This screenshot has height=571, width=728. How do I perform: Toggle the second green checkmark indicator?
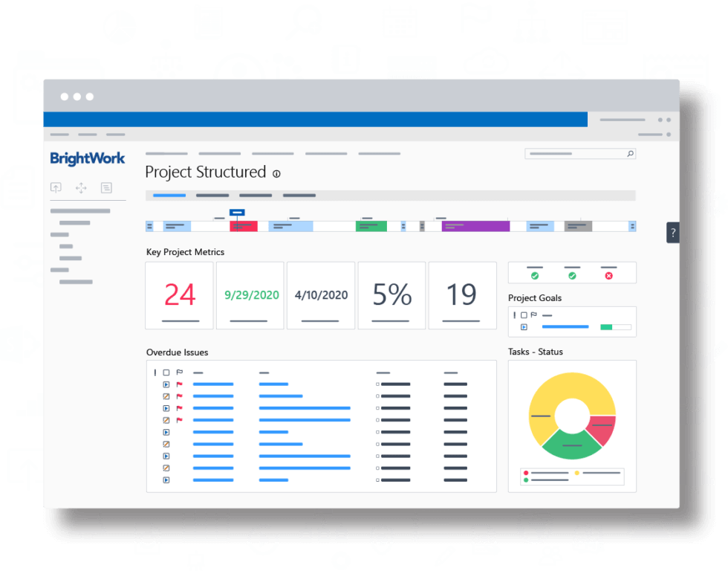(572, 275)
